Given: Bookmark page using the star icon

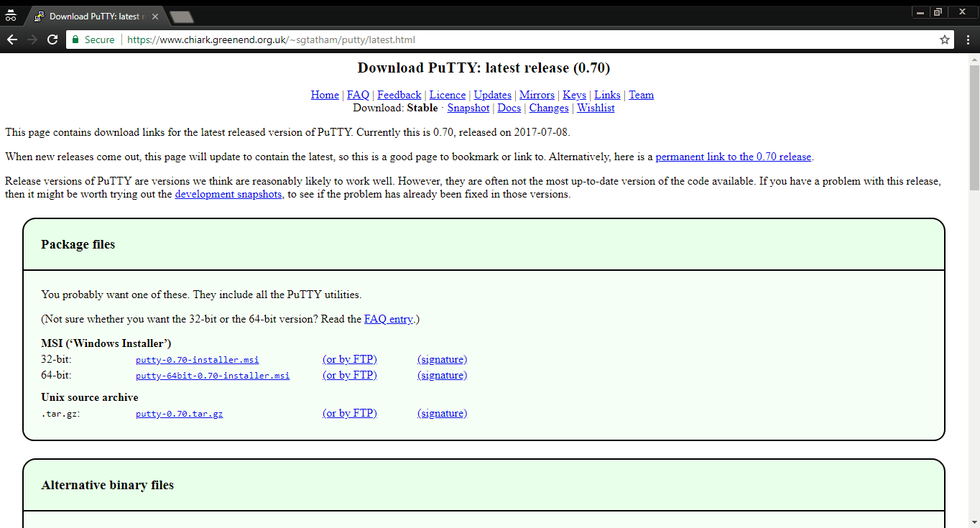Looking at the screenshot, I should coord(945,40).
